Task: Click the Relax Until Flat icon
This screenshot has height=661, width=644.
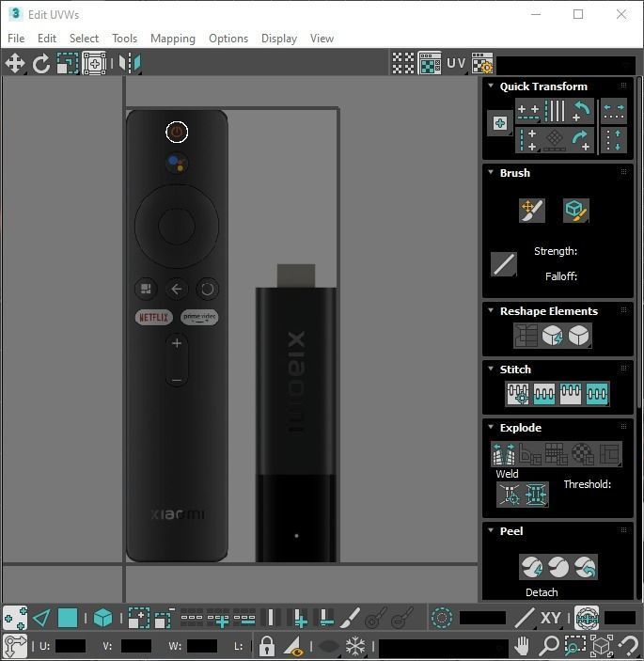Action: [553, 336]
